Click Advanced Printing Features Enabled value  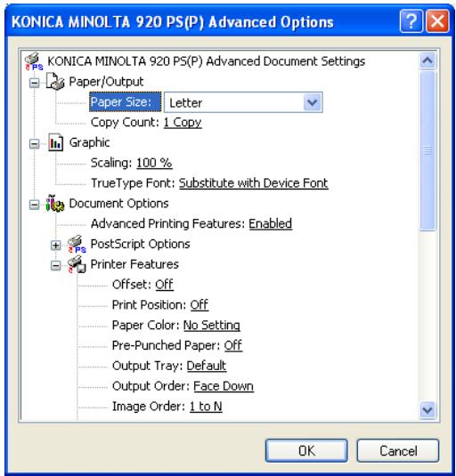[271, 223]
